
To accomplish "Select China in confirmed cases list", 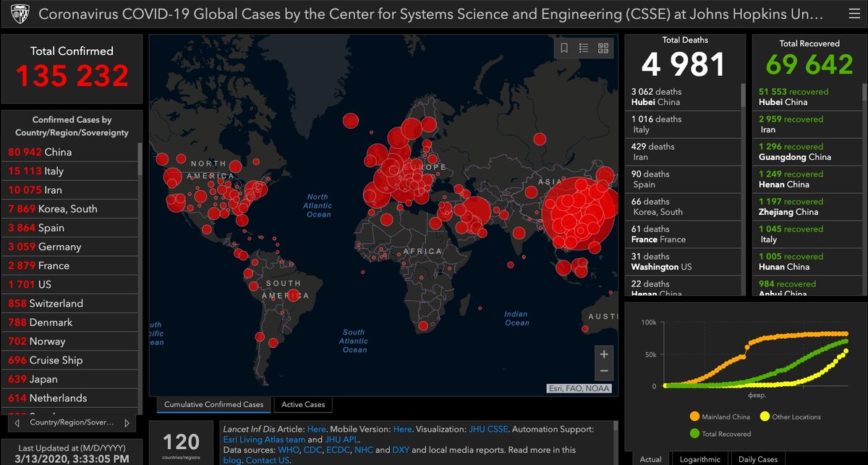I will tap(69, 152).
